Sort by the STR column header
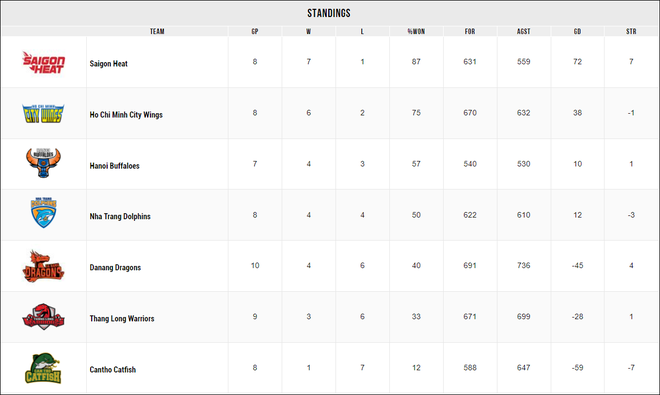This screenshot has height=395, width=660. pos(631,31)
